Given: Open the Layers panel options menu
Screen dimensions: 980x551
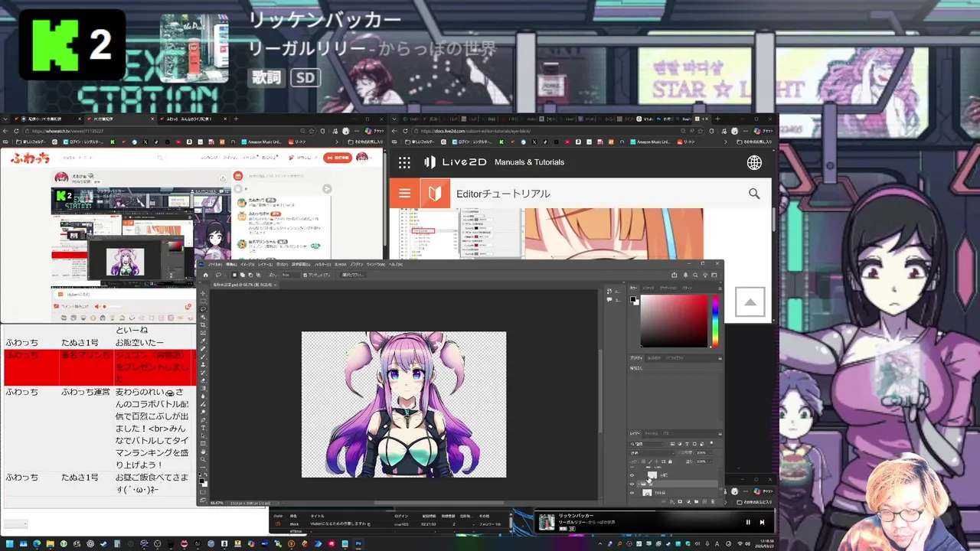Looking at the screenshot, I should tap(720, 434).
